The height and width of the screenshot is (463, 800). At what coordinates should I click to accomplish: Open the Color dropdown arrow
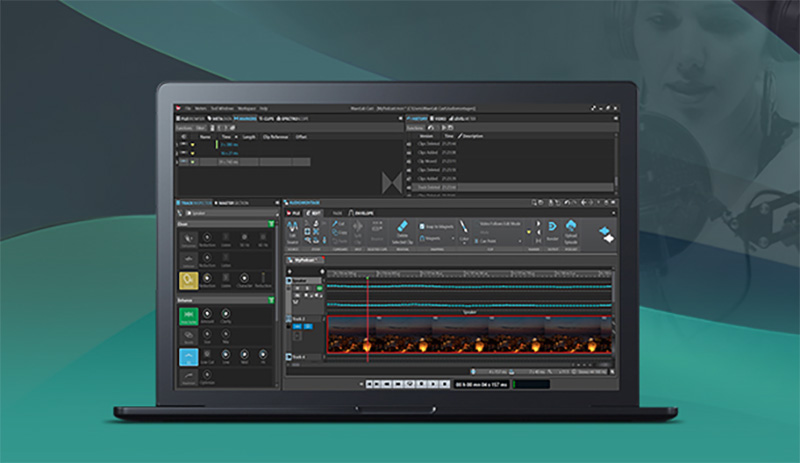pos(464,243)
